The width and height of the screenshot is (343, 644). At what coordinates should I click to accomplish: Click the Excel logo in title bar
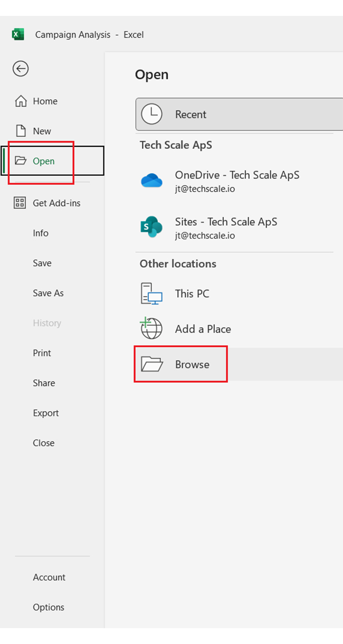coord(18,34)
